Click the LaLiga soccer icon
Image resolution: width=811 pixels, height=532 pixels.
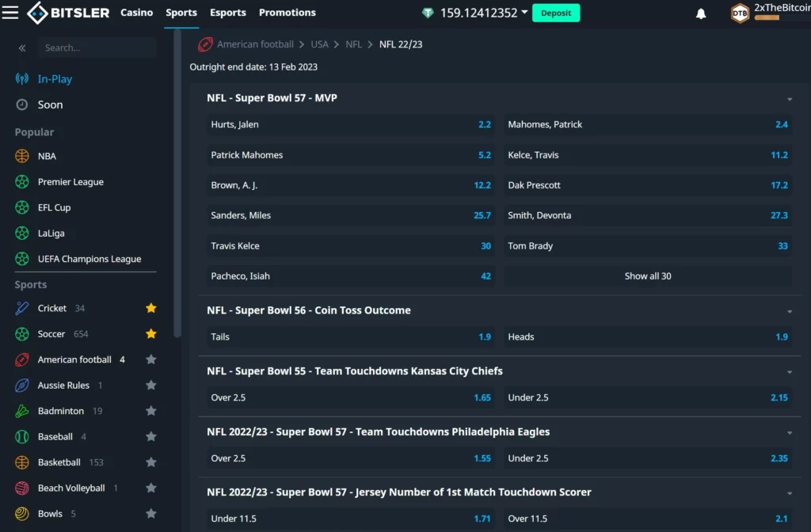coord(21,234)
